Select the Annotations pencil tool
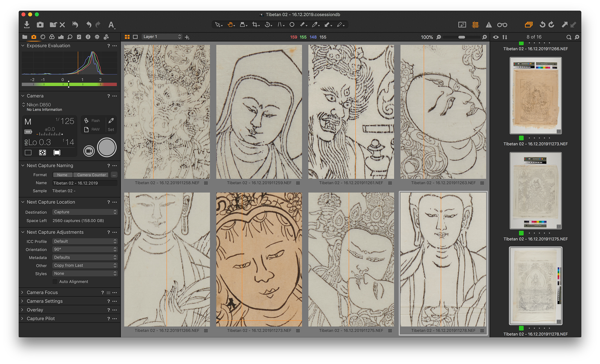The image size is (600, 364). (x=340, y=25)
